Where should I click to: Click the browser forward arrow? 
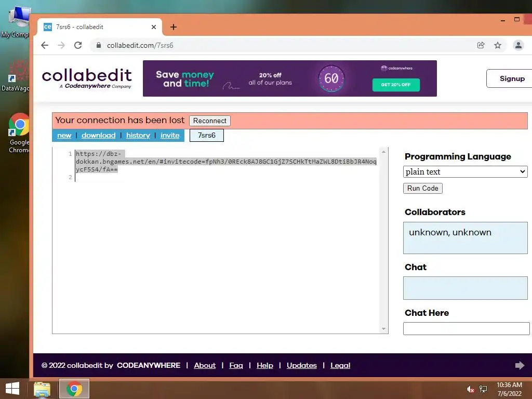coord(61,45)
